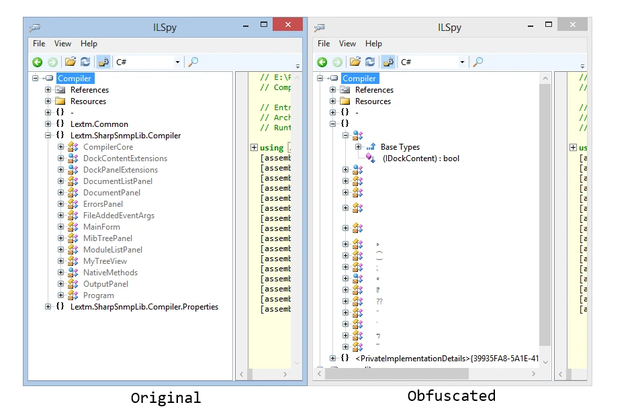Viewport: 640px width, 415px height.
Task: Select MyTreeView class
Action: (x=105, y=261)
